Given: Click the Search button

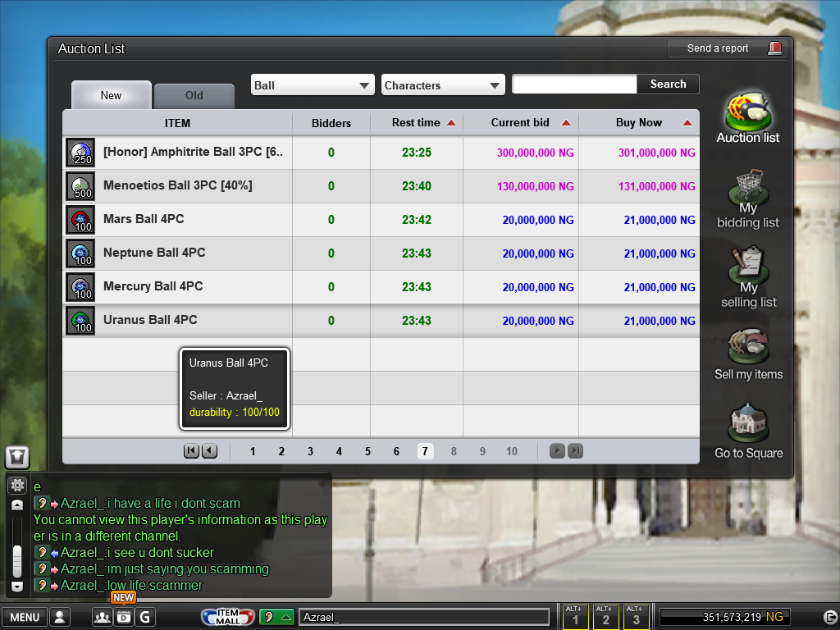Looking at the screenshot, I should pyautogui.click(x=668, y=84).
